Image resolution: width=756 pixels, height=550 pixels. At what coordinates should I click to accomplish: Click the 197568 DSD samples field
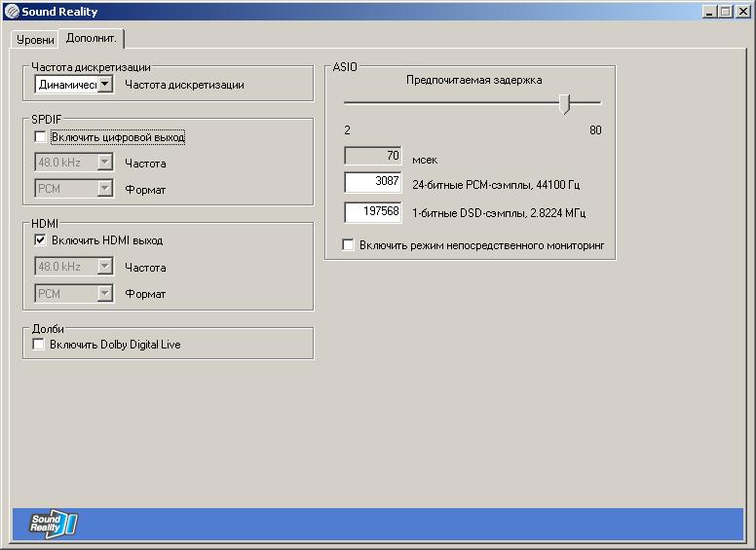(373, 212)
